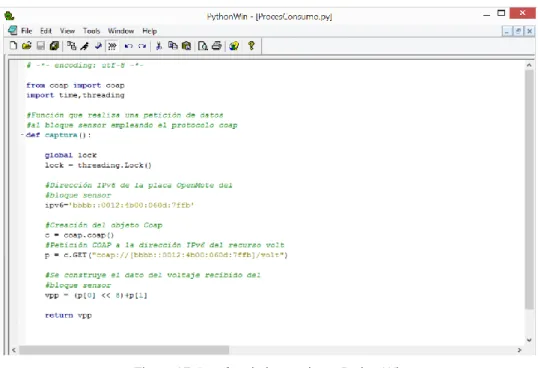Click the Redo arrow icon
538x368 pixels.
pyautogui.click(x=142, y=46)
